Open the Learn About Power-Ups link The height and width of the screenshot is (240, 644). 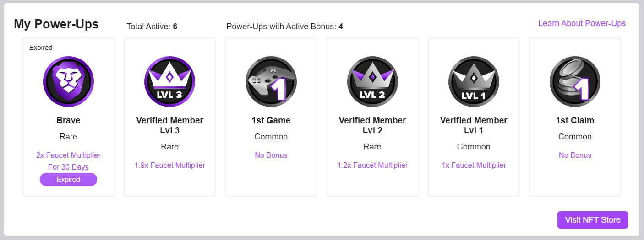(582, 23)
